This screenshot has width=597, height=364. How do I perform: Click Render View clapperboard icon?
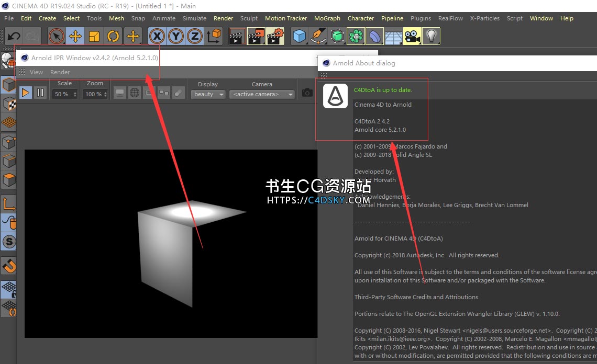click(x=237, y=37)
